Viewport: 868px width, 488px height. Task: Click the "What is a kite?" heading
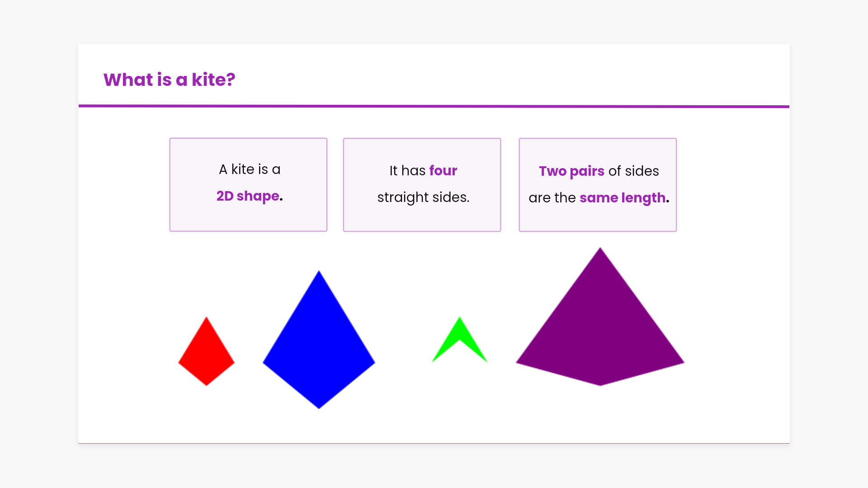(169, 80)
